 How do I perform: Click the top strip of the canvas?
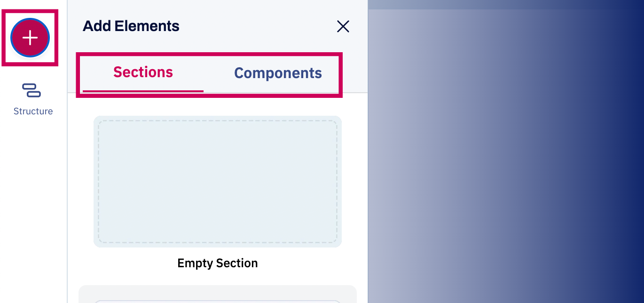click(506, 5)
